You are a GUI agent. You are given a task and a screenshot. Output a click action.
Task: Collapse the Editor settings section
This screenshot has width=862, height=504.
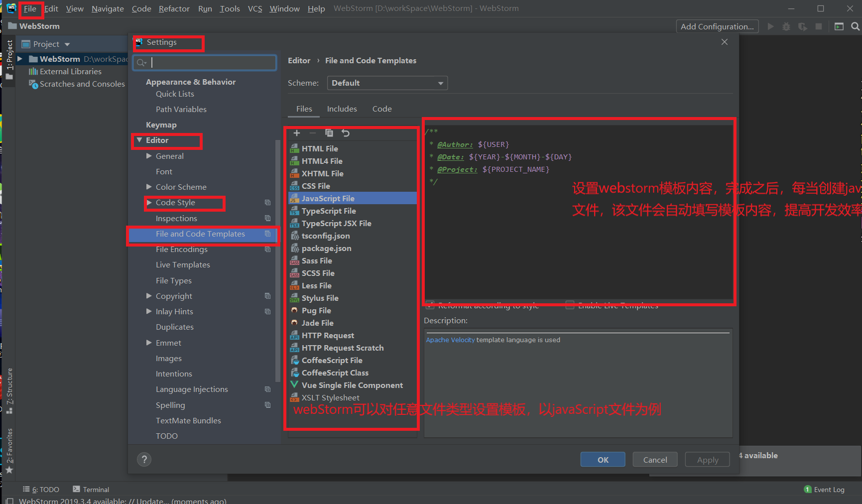click(x=139, y=140)
